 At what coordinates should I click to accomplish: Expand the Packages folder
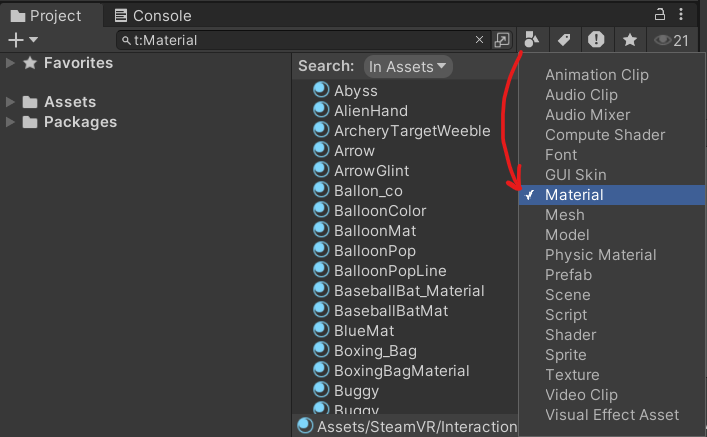pos(11,122)
